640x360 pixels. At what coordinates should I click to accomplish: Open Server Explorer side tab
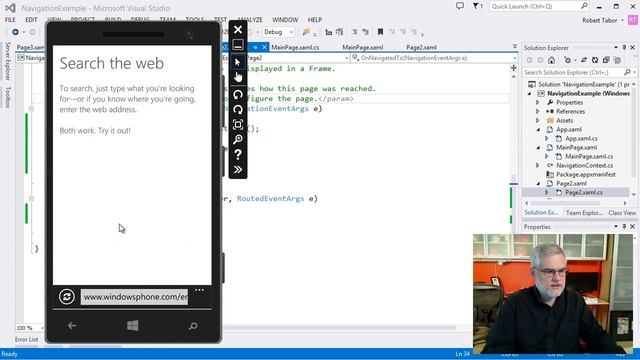(x=7, y=61)
